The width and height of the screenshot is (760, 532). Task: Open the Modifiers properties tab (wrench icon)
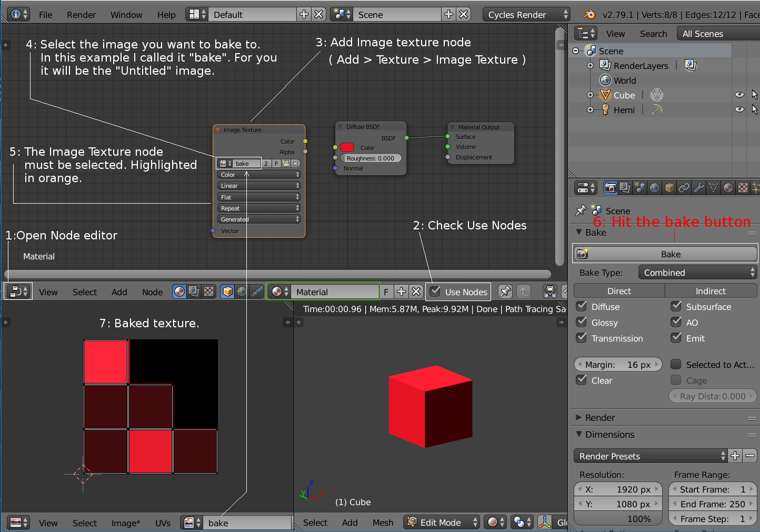[x=698, y=188]
